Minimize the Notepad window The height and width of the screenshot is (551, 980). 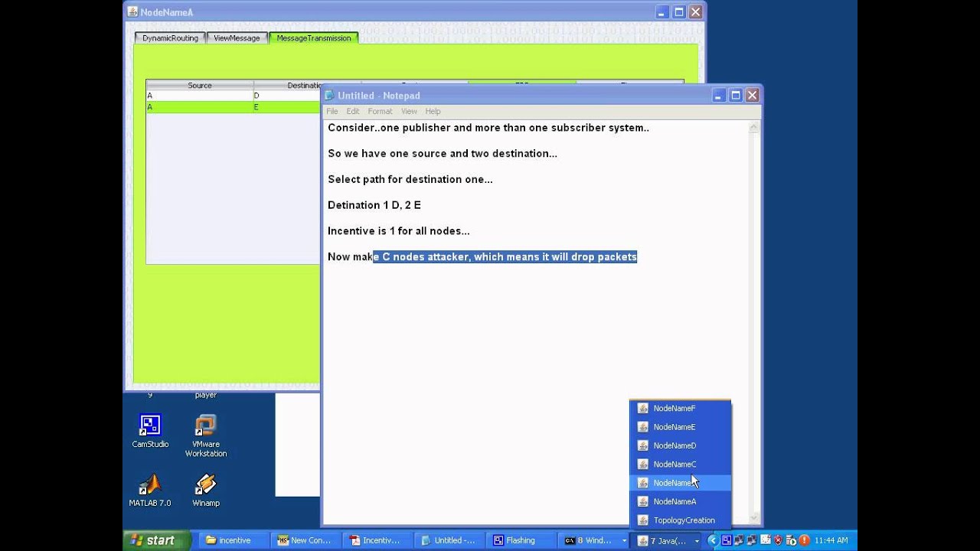click(x=719, y=95)
